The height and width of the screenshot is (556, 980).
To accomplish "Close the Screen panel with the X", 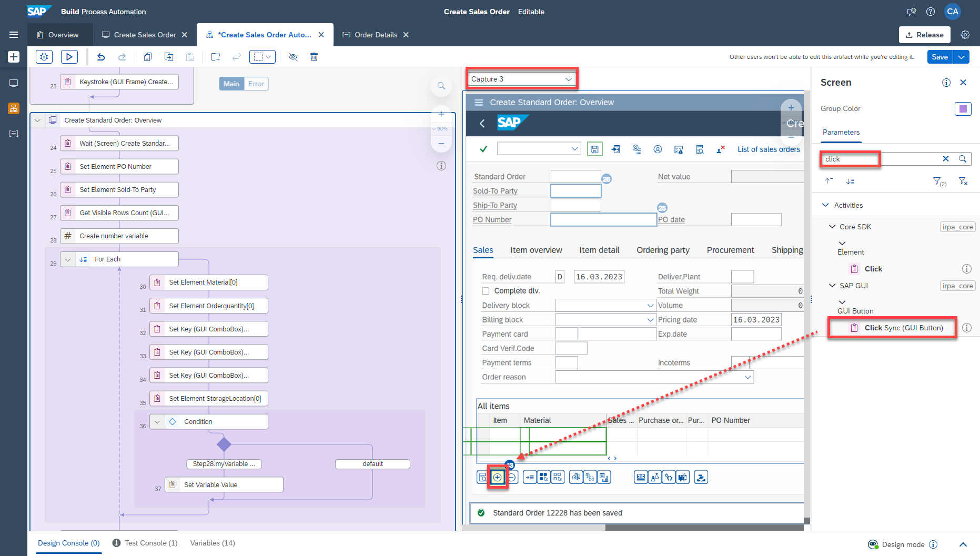I will [x=963, y=83].
